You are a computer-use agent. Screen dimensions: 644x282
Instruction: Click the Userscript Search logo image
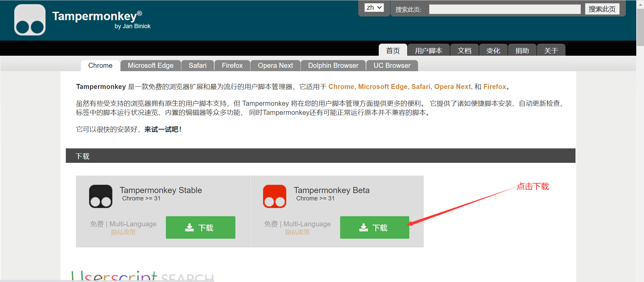click(142, 276)
